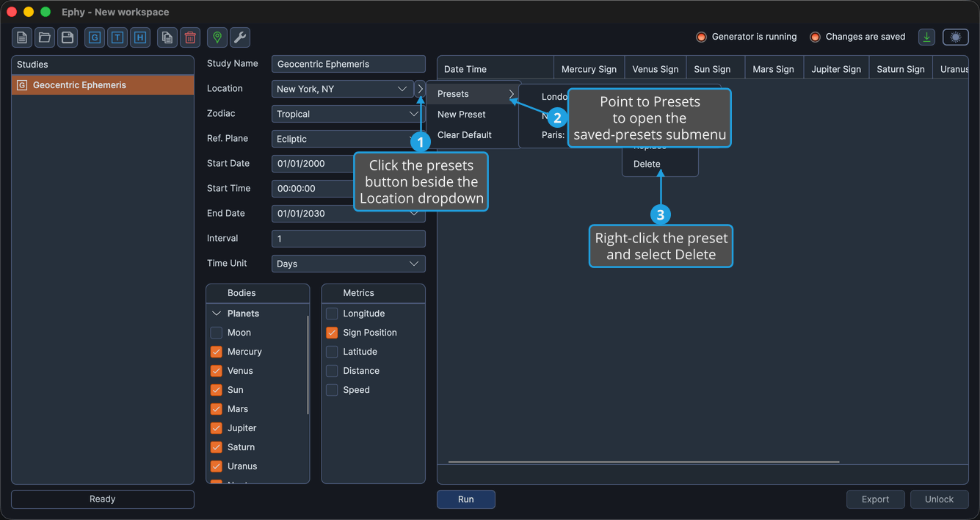This screenshot has width=980, height=520.
Task: Check the Moon body checkbox
Action: pos(217,333)
